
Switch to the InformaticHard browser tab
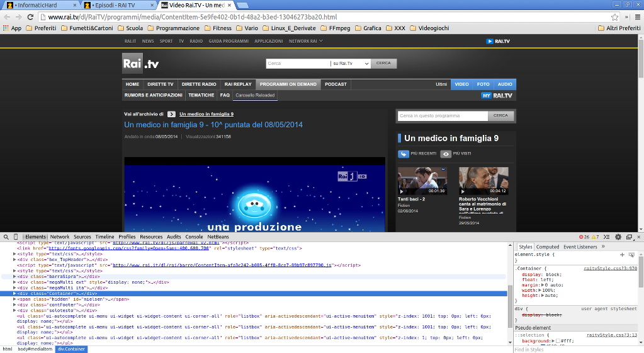42,5
